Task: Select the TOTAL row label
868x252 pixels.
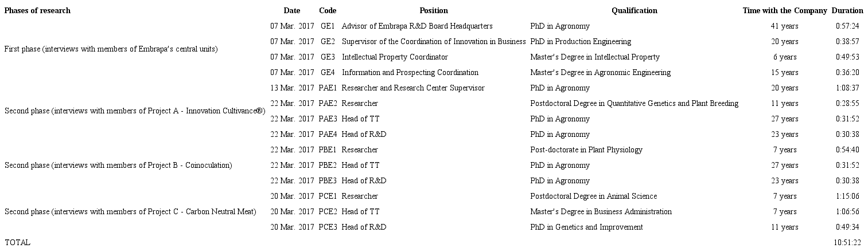Action: point(17,243)
